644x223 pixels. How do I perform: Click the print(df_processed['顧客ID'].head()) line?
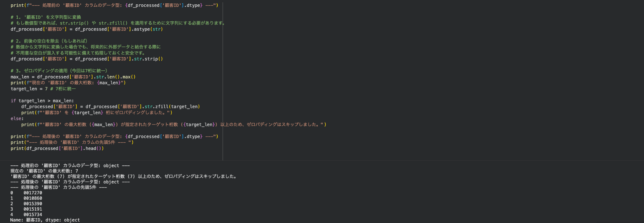57,148
